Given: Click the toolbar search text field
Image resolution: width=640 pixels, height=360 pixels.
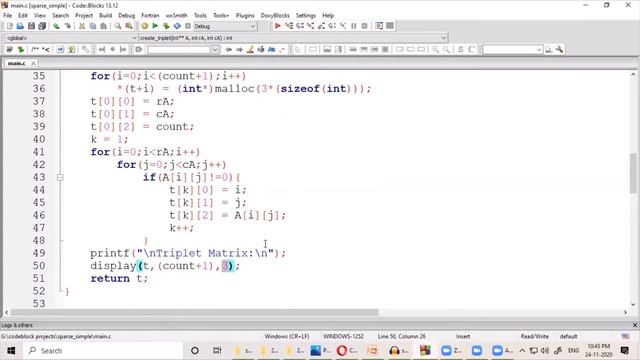Looking at the screenshot, I should coord(179,49).
